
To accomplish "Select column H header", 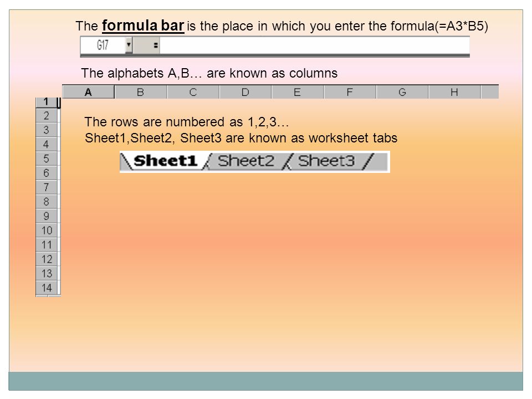I will [x=454, y=92].
